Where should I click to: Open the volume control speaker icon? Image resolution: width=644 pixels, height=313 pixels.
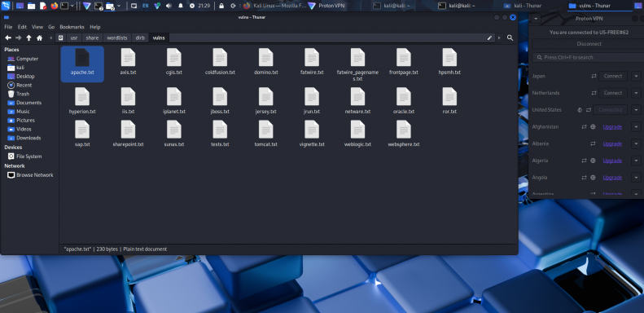point(169,6)
